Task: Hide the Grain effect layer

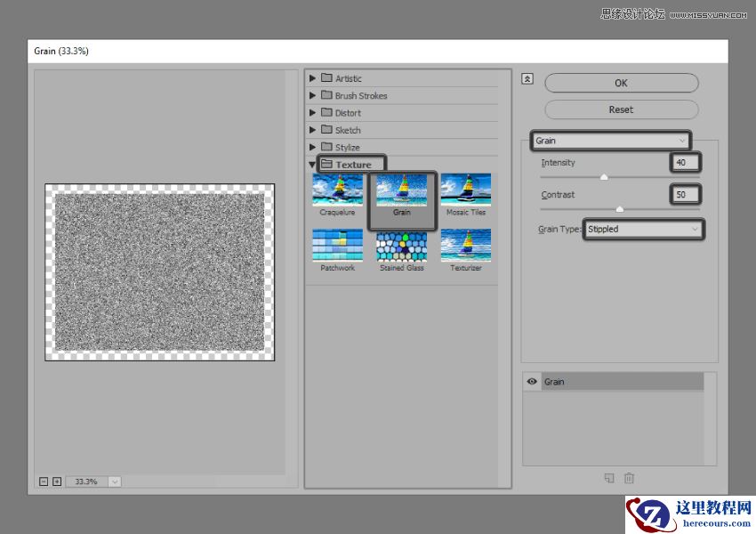Action: coord(532,381)
